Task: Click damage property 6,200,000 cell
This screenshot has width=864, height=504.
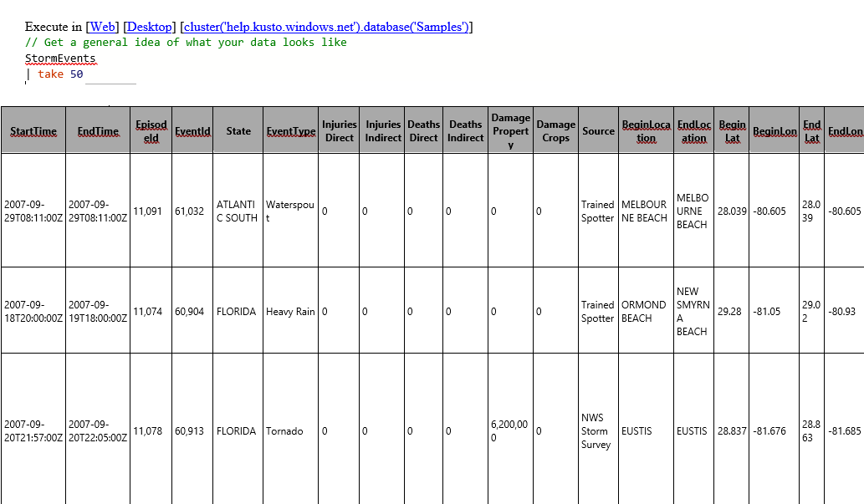Action: click(511, 430)
